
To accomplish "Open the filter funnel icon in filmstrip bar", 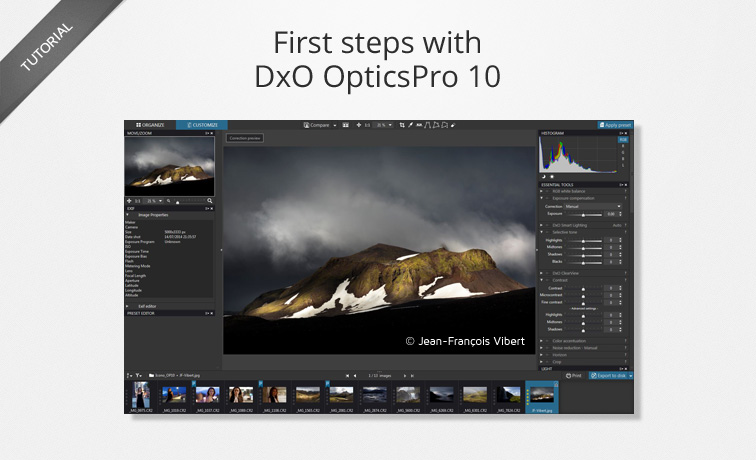I will click(x=138, y=376).
